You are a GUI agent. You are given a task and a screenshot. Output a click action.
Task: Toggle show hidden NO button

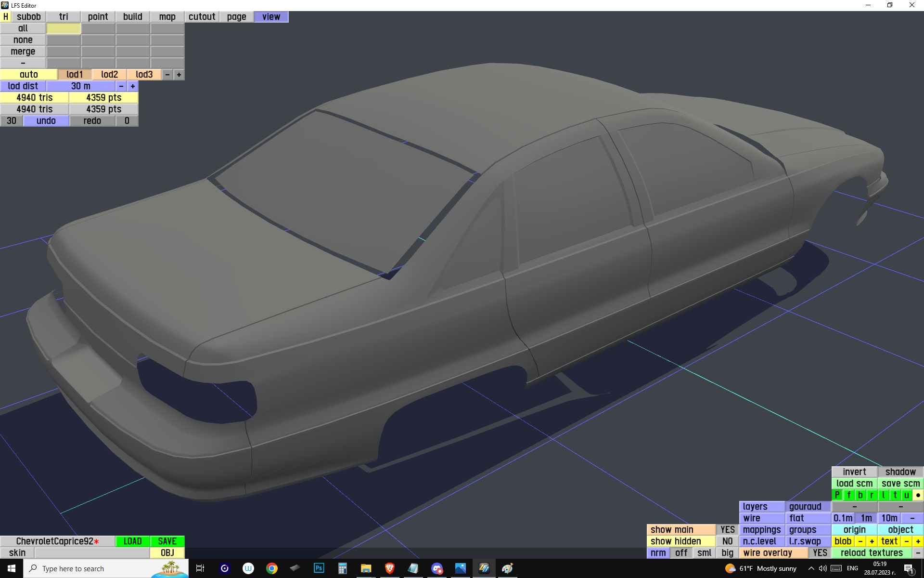[727, 541]
